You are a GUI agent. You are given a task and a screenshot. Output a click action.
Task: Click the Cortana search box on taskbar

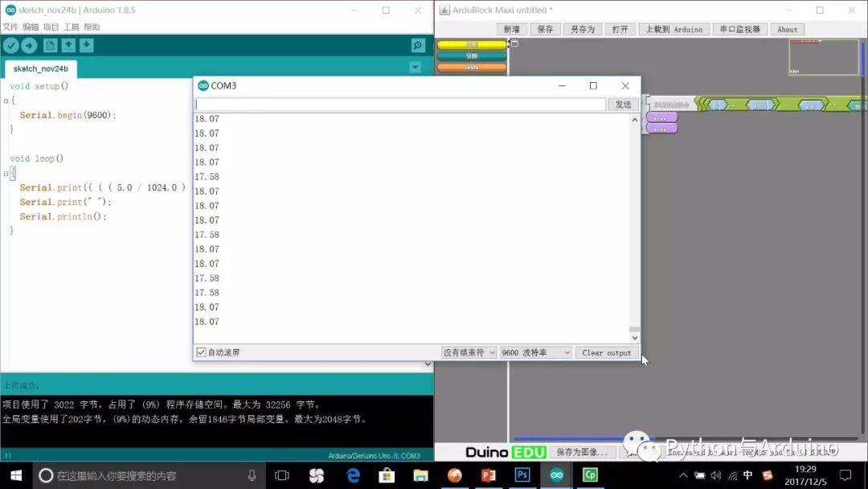(x=149, y=475)
